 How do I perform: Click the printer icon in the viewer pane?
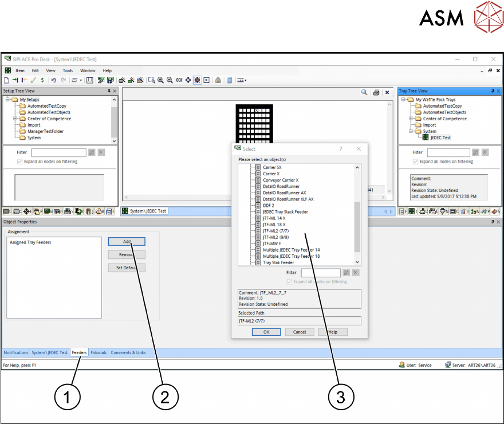tap(376, 92)
